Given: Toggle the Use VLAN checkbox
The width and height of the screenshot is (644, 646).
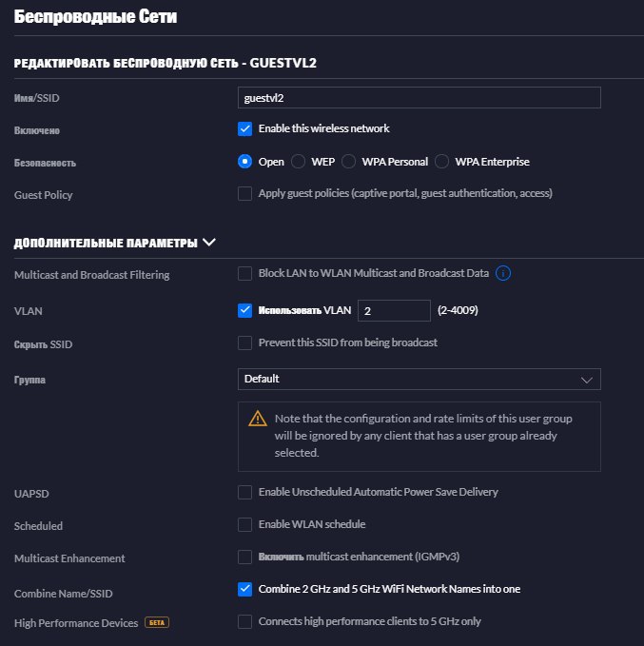Looking at the screenshot, I should pos(244,310).
